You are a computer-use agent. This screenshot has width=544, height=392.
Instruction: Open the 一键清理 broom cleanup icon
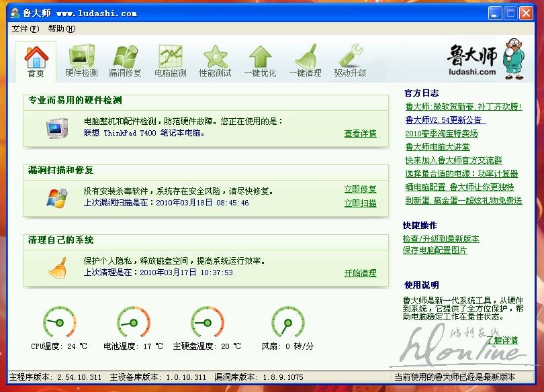[305, 60]
